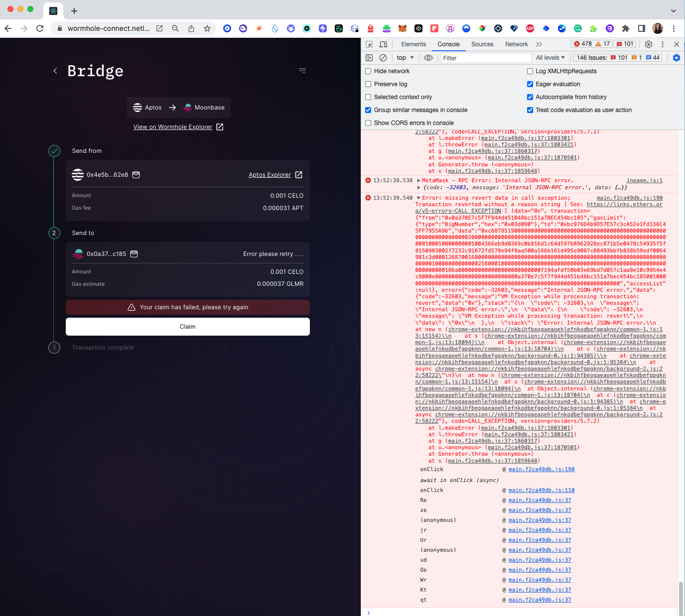Open the Bridge page hamburger menu icon
The height and width of the screenshot is (616, 685).
point(302,70)
